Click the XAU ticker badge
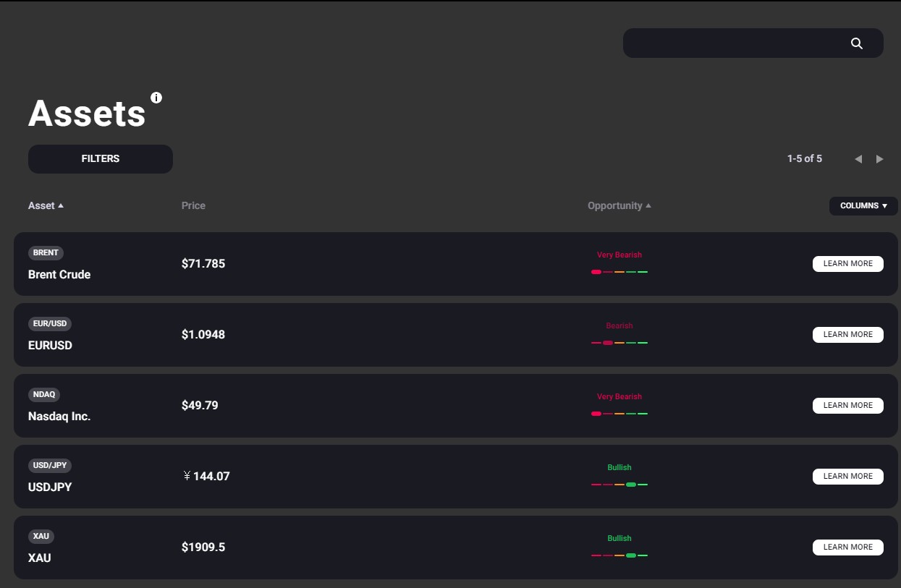This screenshot has width=901, height=588. point(41,537)
